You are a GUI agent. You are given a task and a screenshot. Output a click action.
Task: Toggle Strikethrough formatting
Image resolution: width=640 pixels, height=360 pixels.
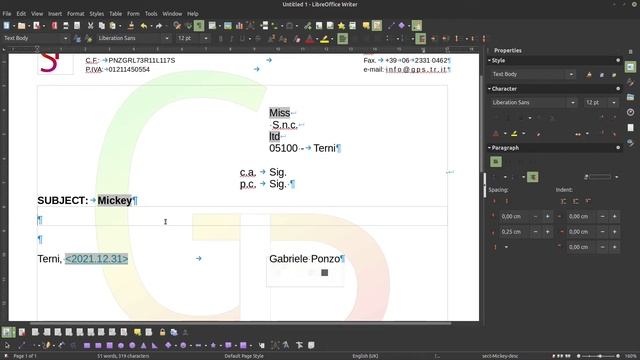[x=258, y=39]
